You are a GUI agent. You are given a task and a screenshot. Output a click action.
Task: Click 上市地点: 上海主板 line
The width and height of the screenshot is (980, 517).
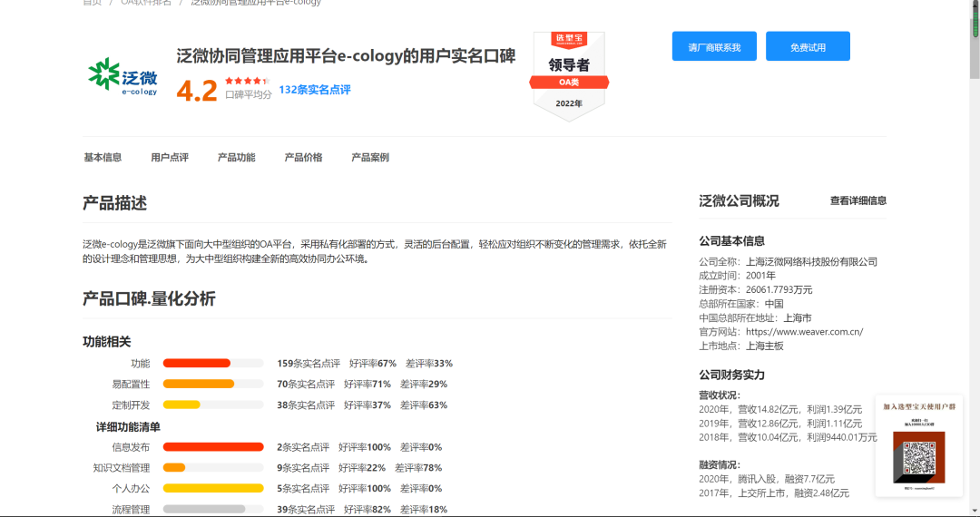click(741, 346)
